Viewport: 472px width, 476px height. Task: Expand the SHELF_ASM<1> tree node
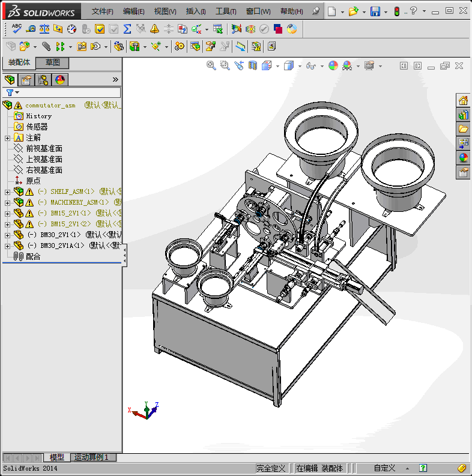point(7,192)
